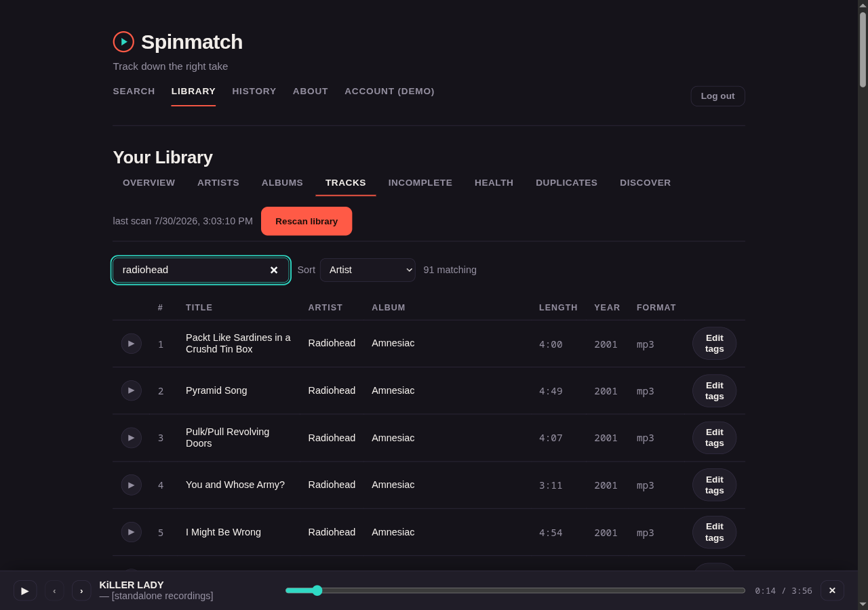Screen dimensions: 868x610
Task: Open the Sort dropdown set to Artist
Action: (x=368, y=270)
